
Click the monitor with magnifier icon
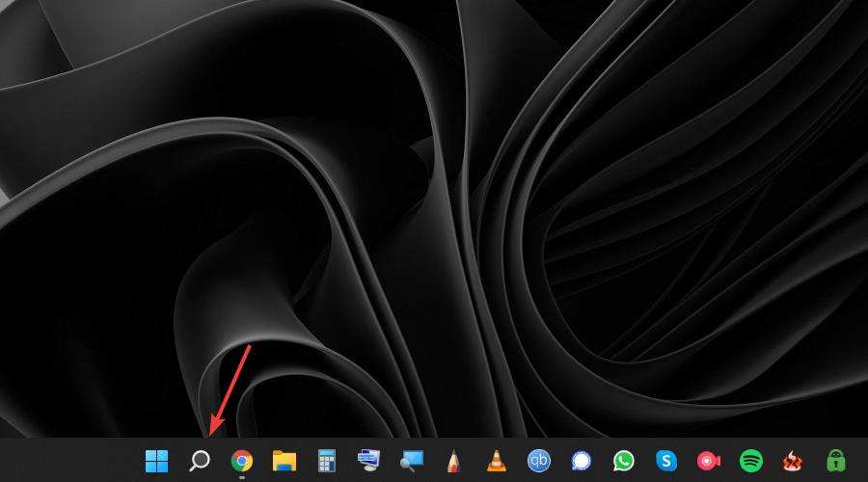point(412,461)
